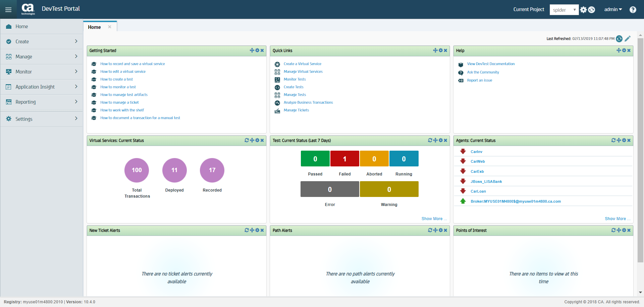
Task: Close the Home tab
Action: pyautogui.click(x=110, y=27)
